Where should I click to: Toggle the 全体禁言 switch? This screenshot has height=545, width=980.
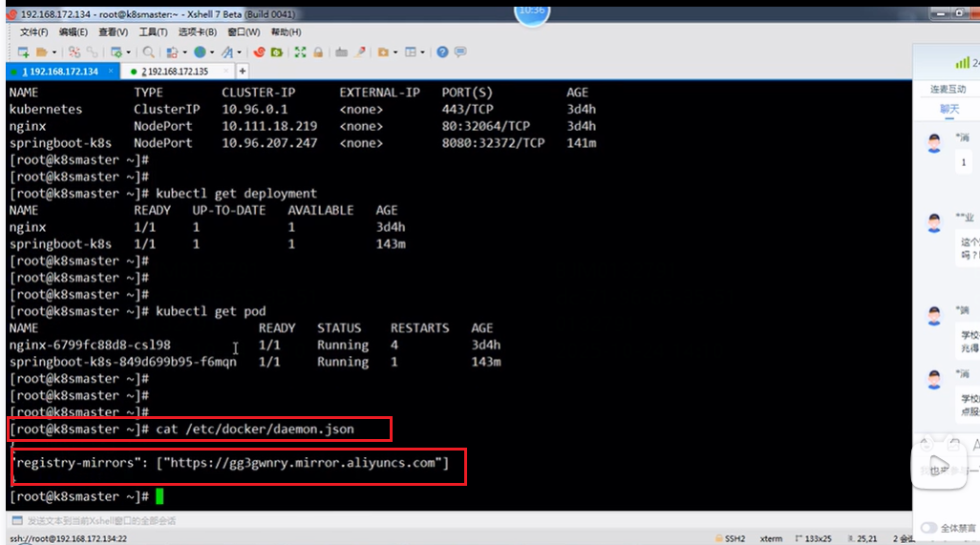(928, 528)
